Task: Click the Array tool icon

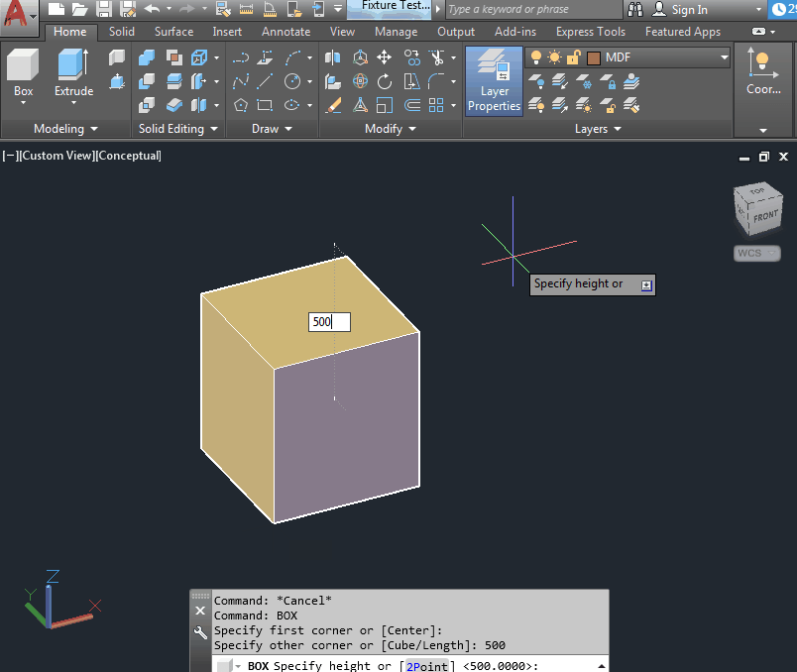Action: coord(436,105)
